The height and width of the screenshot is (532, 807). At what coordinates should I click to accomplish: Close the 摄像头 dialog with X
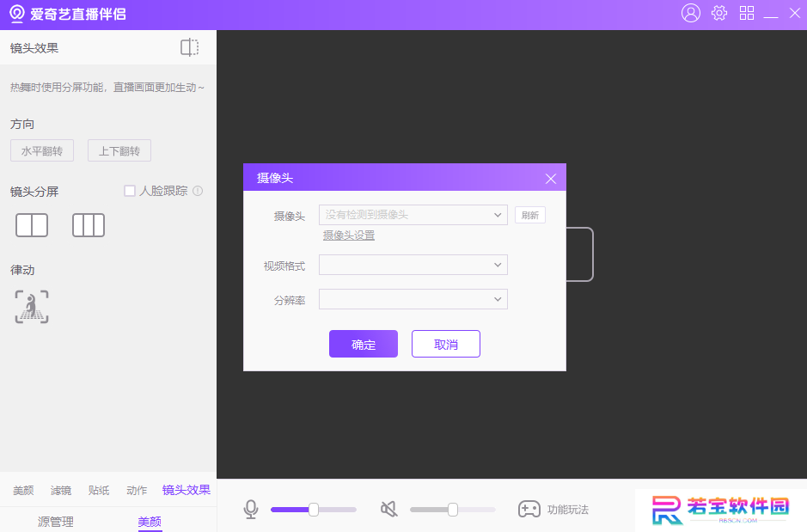(551, 179)
